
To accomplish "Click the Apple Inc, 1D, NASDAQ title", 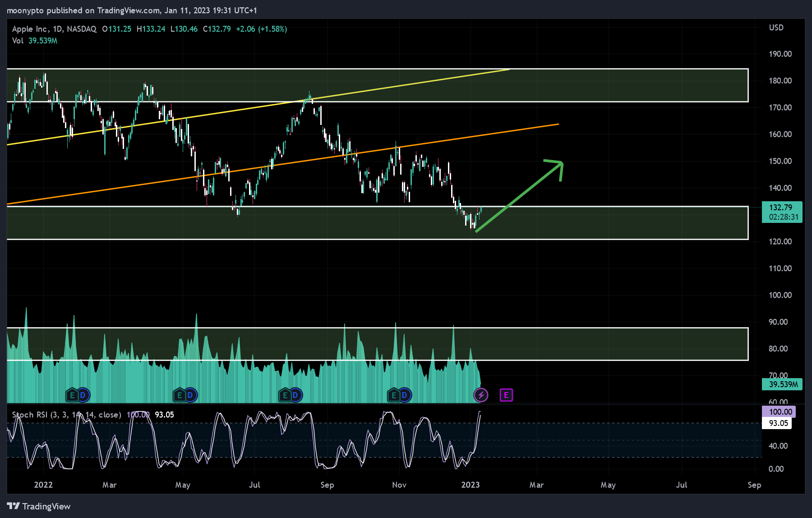I will tap(54, 29).
